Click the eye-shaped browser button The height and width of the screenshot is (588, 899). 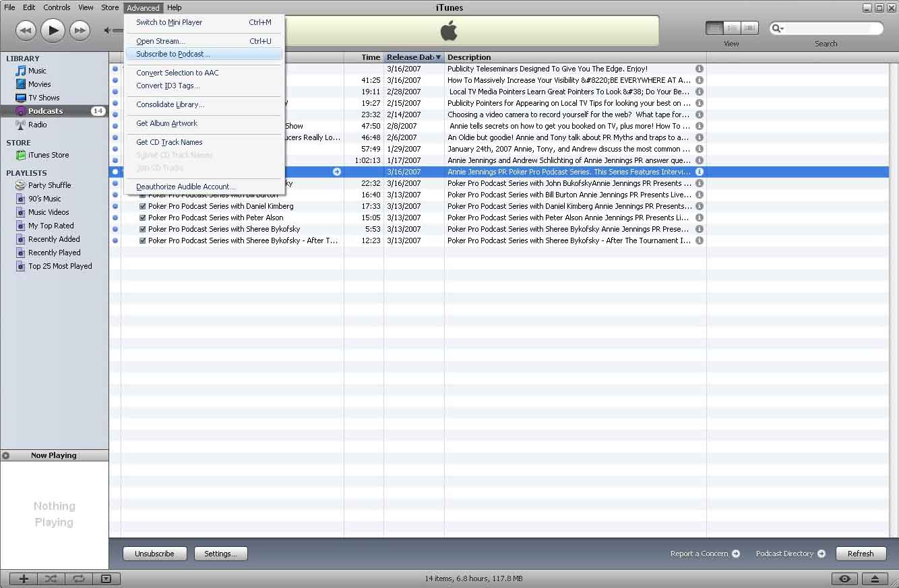[845, 579]
